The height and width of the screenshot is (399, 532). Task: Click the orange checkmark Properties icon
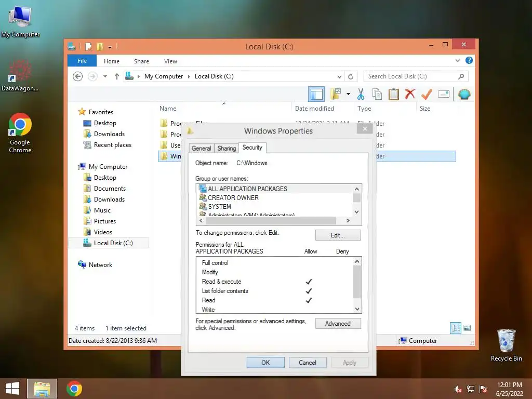tap(427, 94)
